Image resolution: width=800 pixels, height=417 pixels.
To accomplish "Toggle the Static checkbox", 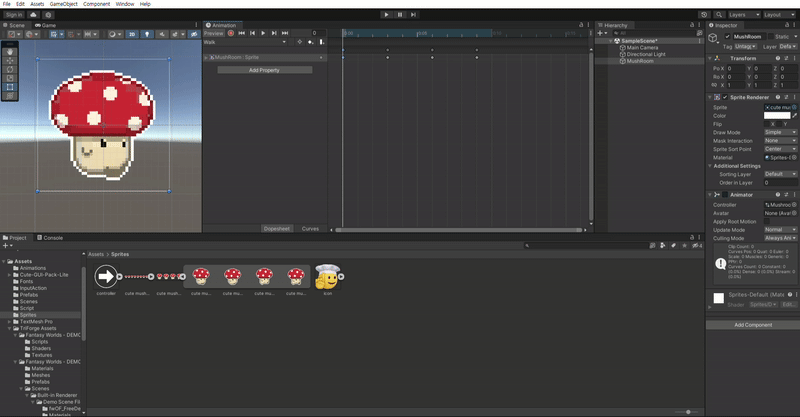I will [770, 37].
